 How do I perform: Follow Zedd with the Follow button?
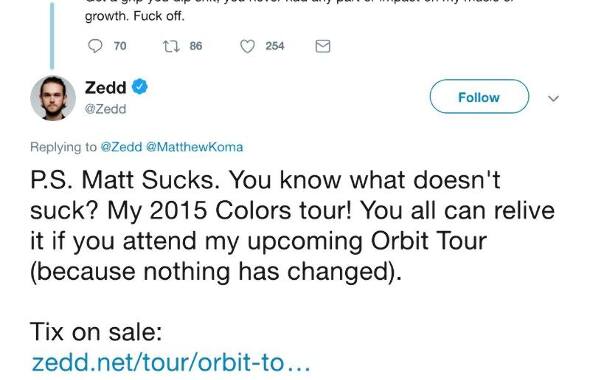(x=479, y=97)
